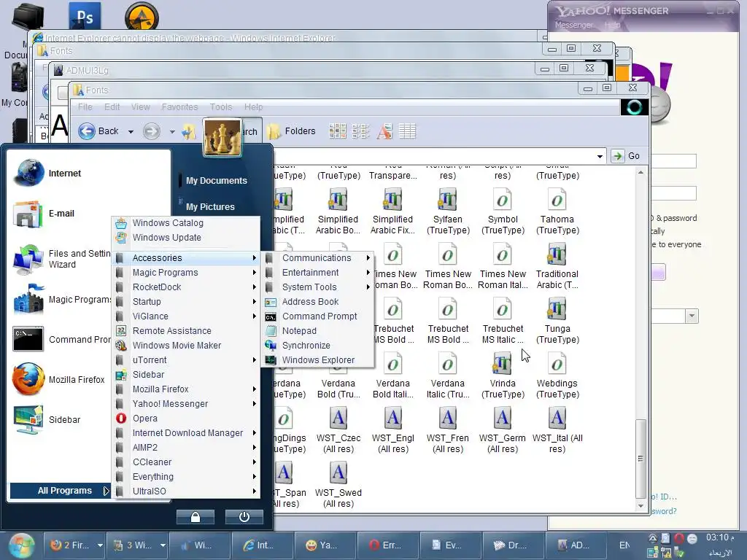Launch Address Book from Accessories
The height and width of the screenshot is (560, 747).
(318, 302)
